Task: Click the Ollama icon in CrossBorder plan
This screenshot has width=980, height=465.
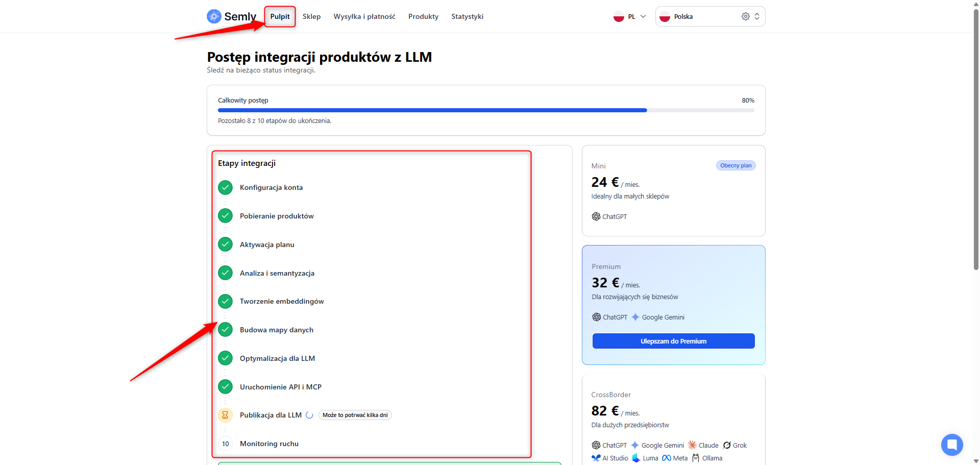Action: pyautogui.click(x=696, y=458)
